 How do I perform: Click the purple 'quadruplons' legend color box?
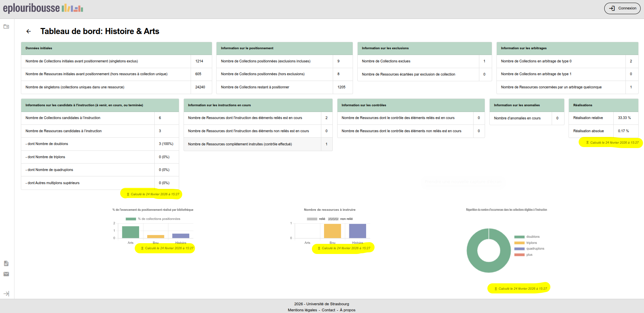[519, 249]
